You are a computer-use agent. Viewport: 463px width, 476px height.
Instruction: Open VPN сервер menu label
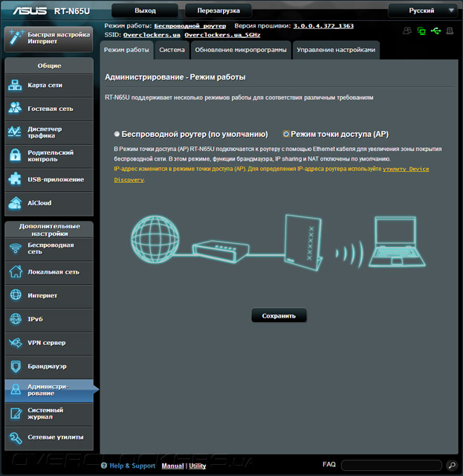[x=46, y=343]
